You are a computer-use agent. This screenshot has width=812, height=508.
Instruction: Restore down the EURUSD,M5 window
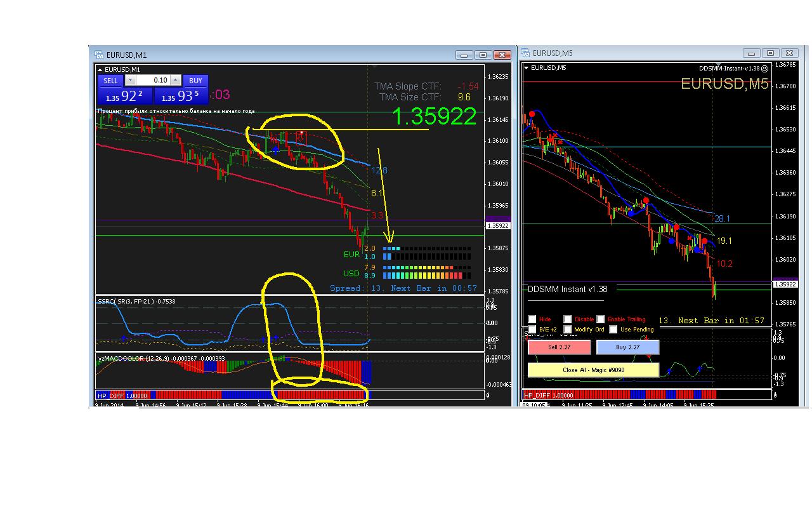[x=770, y=53]
